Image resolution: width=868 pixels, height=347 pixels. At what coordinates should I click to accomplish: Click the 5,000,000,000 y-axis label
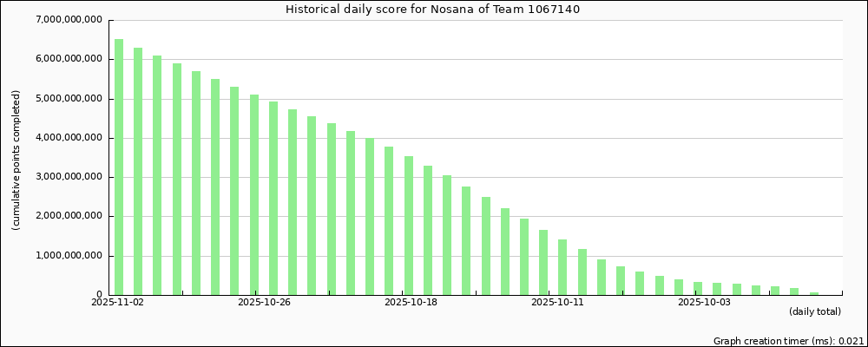click(68, 99)
